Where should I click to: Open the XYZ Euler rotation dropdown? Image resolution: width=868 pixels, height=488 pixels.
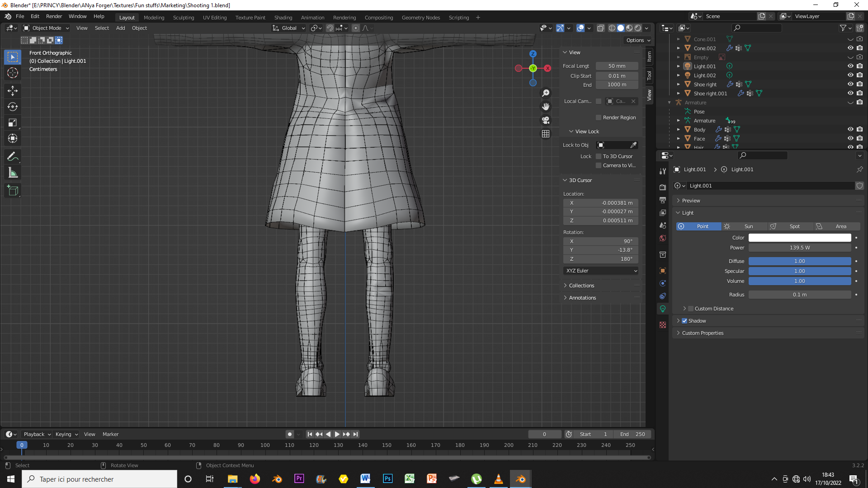601,271
